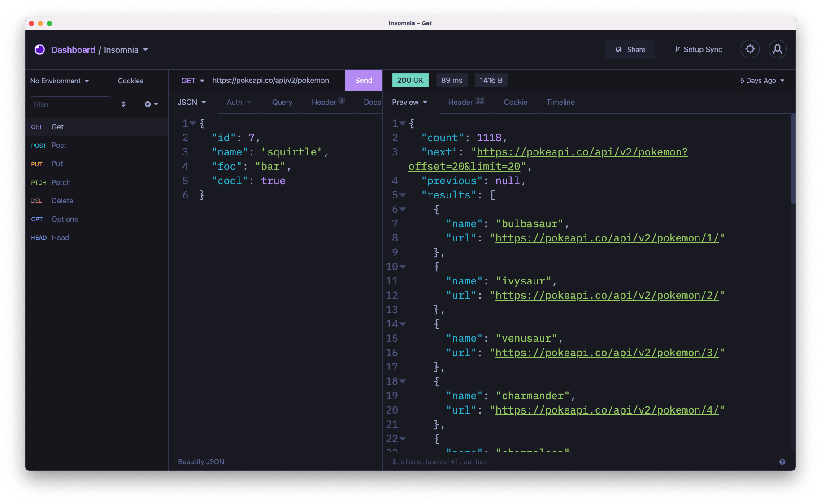
Task: Collapse request body line 1 fold arrow
Action: point(193,123)
